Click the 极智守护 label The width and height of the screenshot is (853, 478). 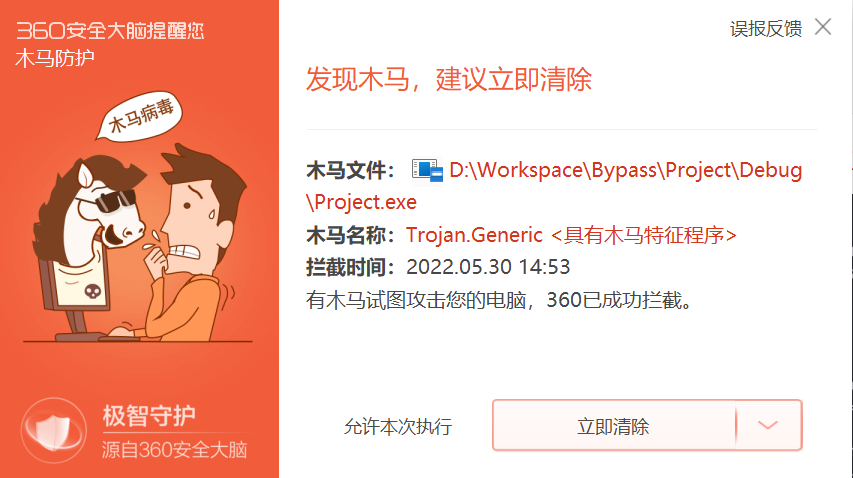click(149, 416)
